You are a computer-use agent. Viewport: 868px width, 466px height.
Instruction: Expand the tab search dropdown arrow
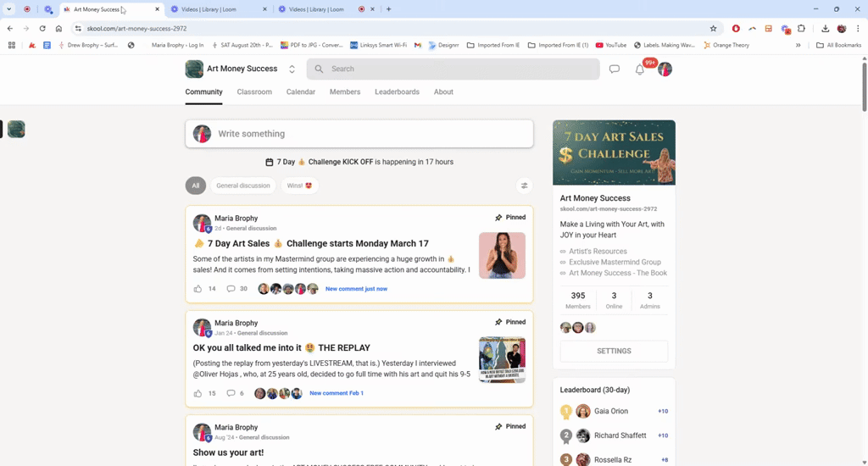pyautogui.click(x=8, y=8)
